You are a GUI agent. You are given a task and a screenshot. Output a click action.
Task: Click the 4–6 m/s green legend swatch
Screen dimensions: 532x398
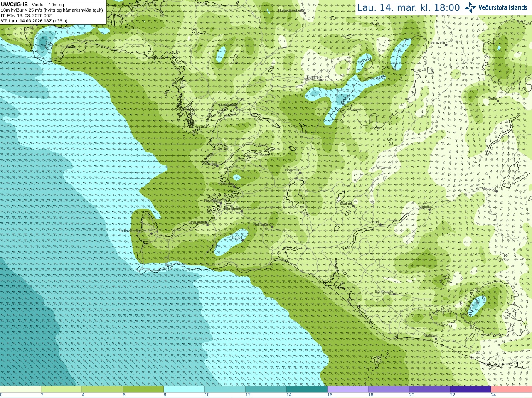(102, 389)
